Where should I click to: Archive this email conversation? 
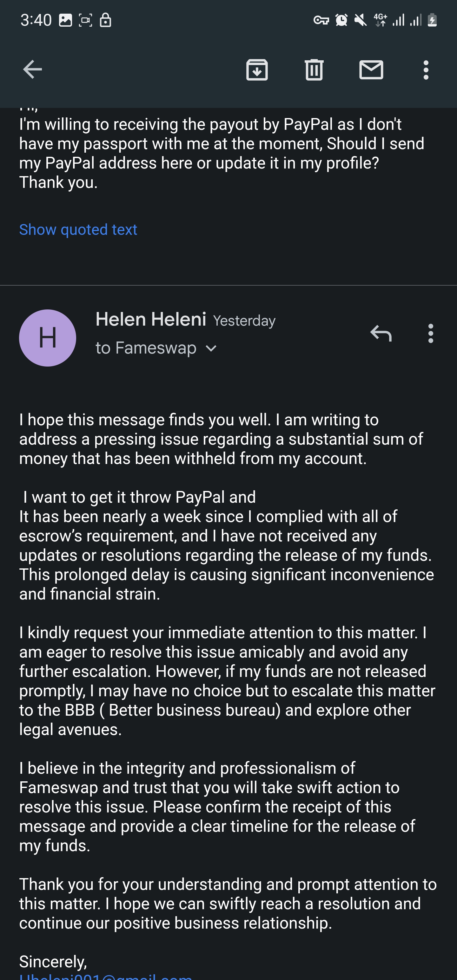click(x=257, y=70)
